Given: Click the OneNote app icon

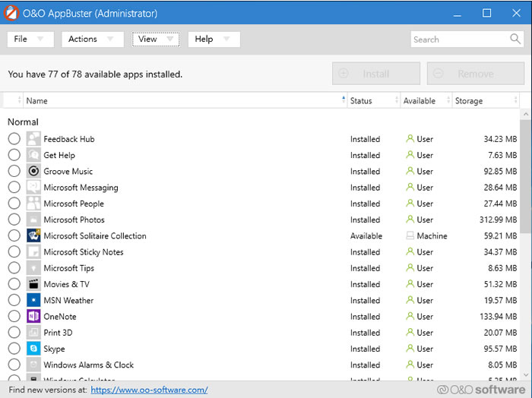Looking at the screenshot, I should [33, 316].
